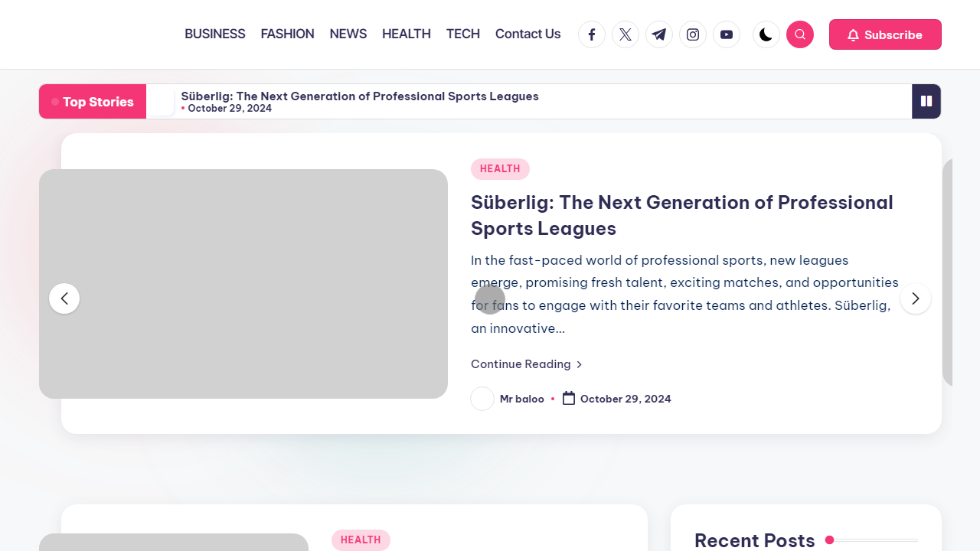The image size is (980, 551).
Task: Go to previous slide arrow
Action: 64,298
